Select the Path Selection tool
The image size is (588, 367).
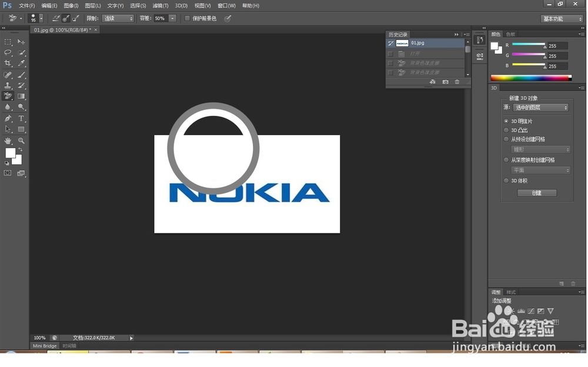pyautogui.click(x=8, y=129)
